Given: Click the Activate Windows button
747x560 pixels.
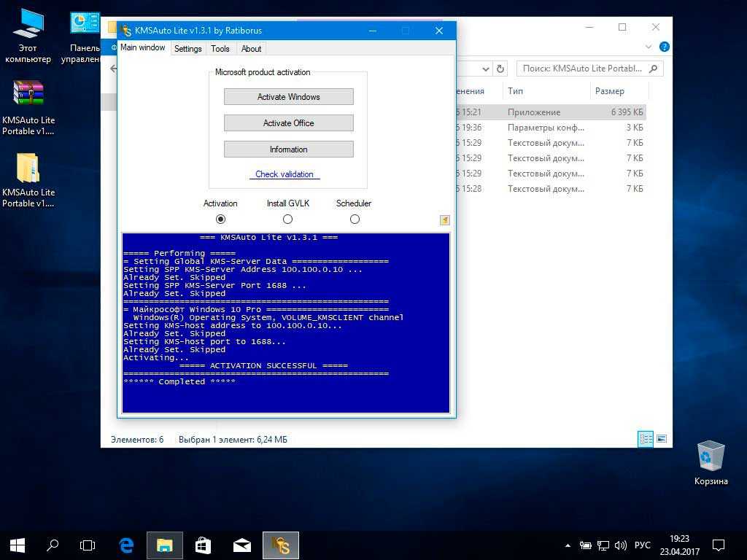Looking at the screenshot, I should pyautogui.click(x=289, y=97).
